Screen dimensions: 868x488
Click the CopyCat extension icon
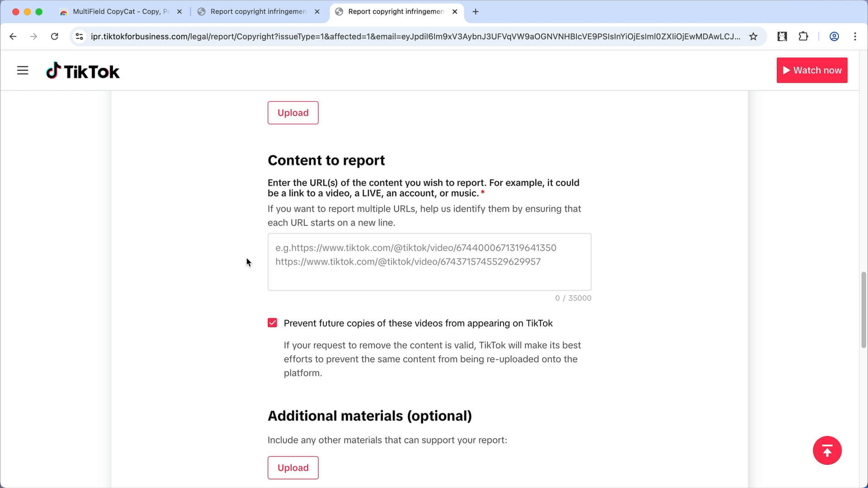(x=782, y=37)
